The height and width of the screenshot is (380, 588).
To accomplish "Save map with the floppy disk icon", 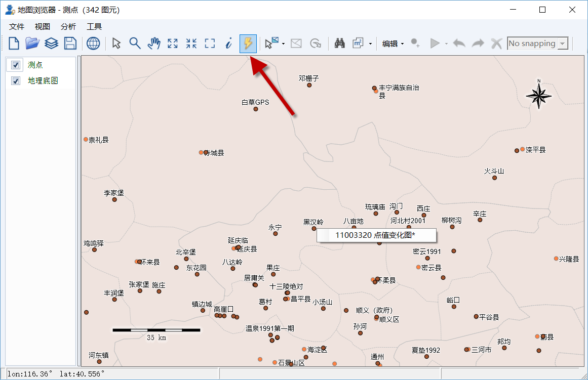I will [70, 44].
